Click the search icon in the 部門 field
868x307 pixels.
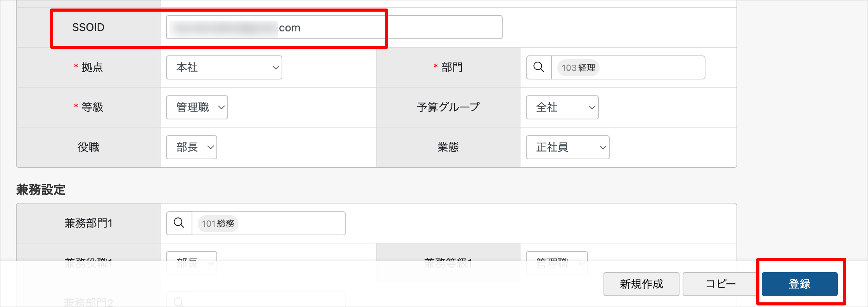pos(538,67)
